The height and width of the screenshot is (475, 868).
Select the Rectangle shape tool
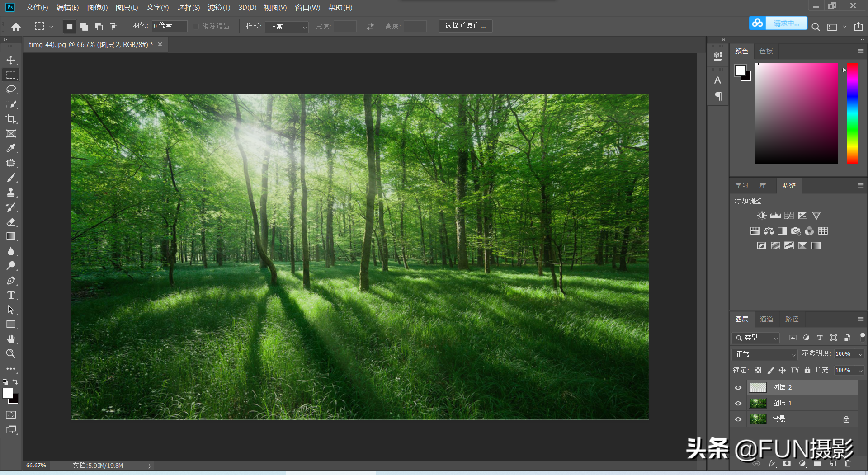(x=11, y=325)
